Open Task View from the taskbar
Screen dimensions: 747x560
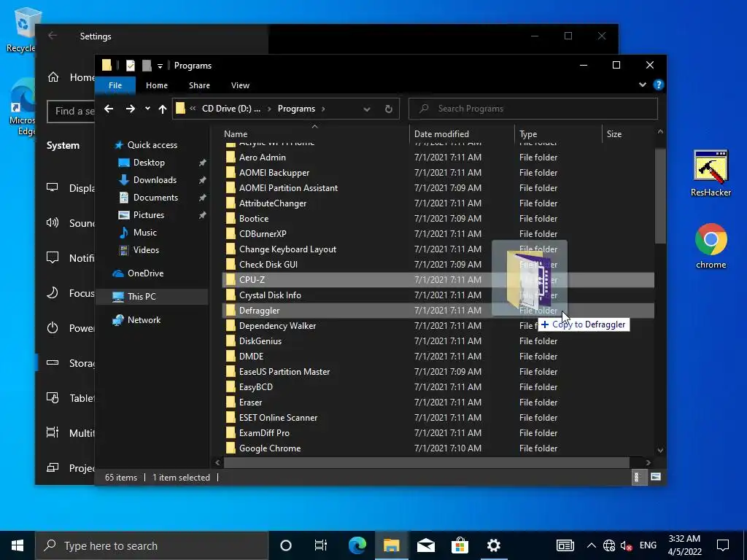tap(321, 545)
